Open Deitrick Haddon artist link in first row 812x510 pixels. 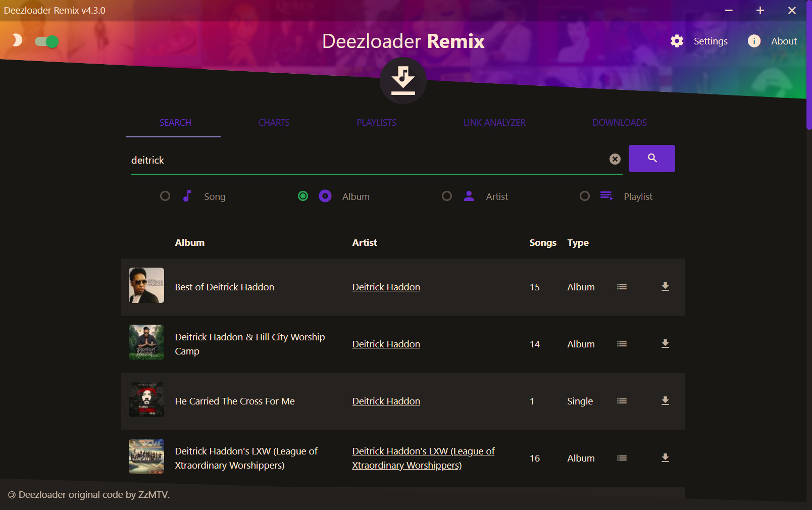[x=386, y=287]
